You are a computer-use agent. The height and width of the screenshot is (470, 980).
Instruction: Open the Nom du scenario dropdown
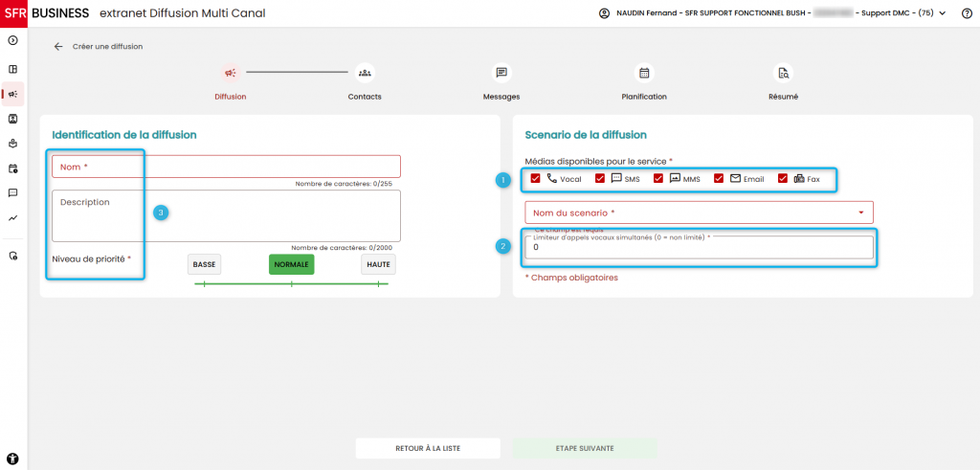[x=699, y=213]
